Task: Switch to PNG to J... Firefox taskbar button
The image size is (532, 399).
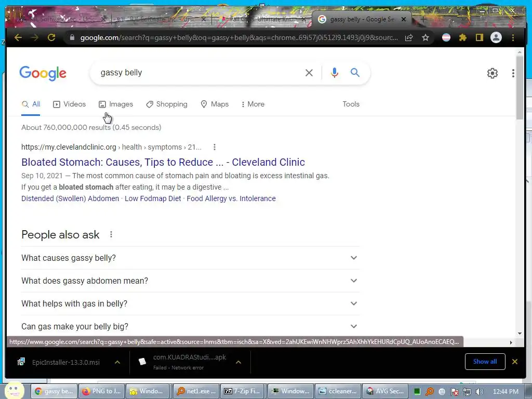Action: [101, 391]
